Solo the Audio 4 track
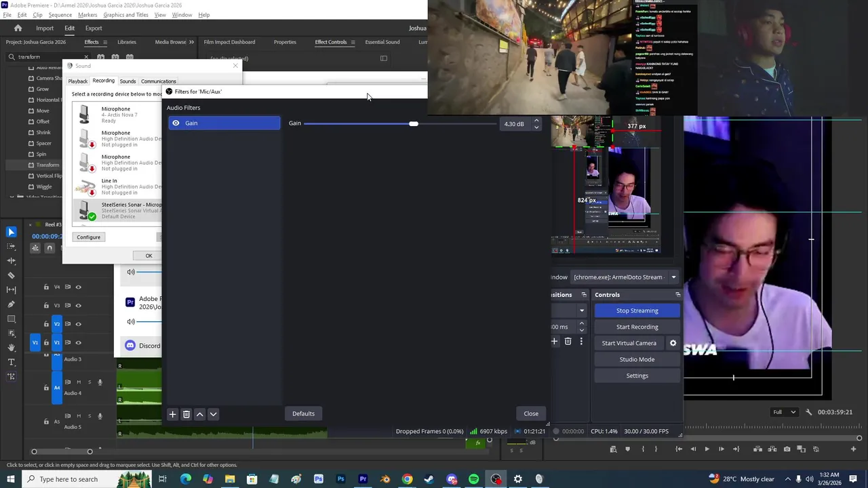Screen dimensions: 868x488 pyautogui.click(x=89, y=382)
